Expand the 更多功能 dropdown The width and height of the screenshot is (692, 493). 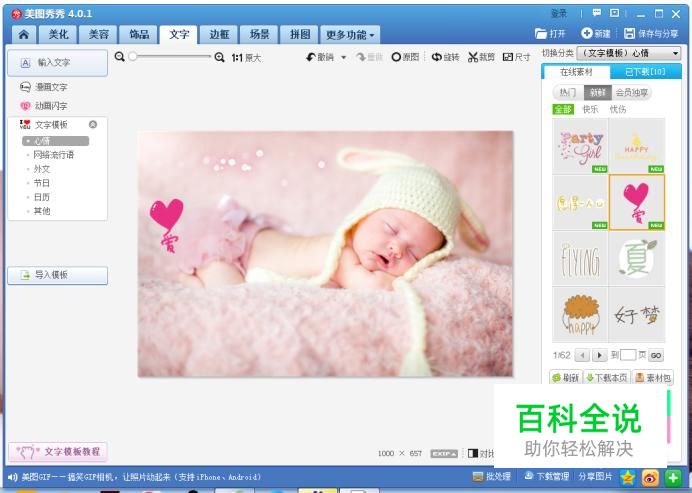(x=350, y=34)
